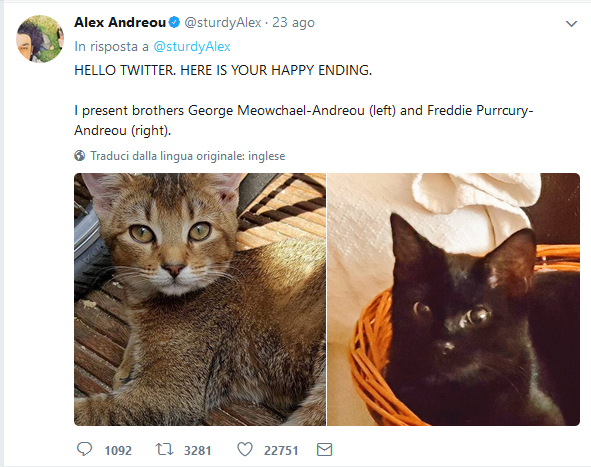Image resolution: width=591 pixels, height=467 pixels.
Task: Open the '23 ago' tweet timestamp
Action: pyautogui.click(x=293, y=23)
